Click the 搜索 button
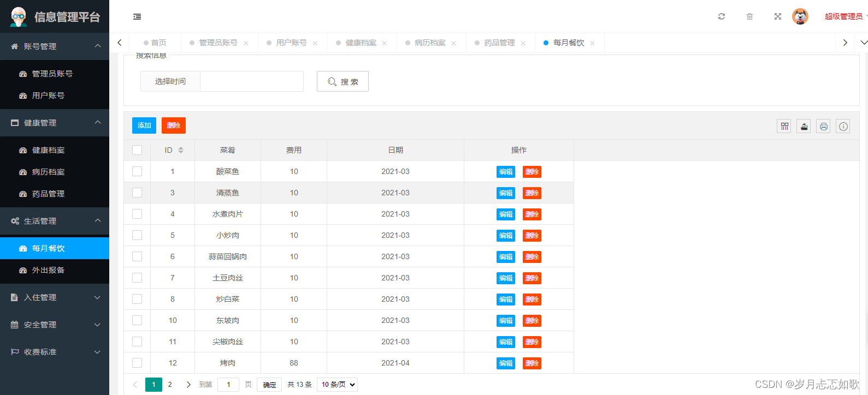This screenshot has height=395, width=868. (x=343, y=81)
